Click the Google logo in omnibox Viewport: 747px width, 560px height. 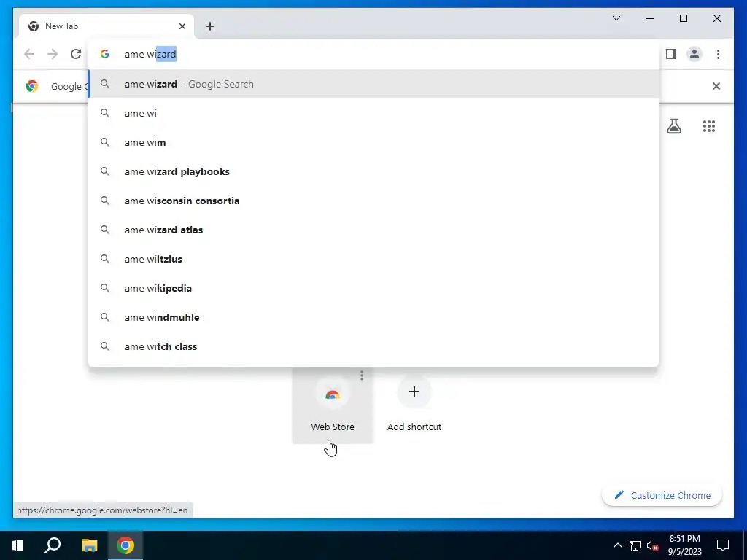tap(105, 54)
